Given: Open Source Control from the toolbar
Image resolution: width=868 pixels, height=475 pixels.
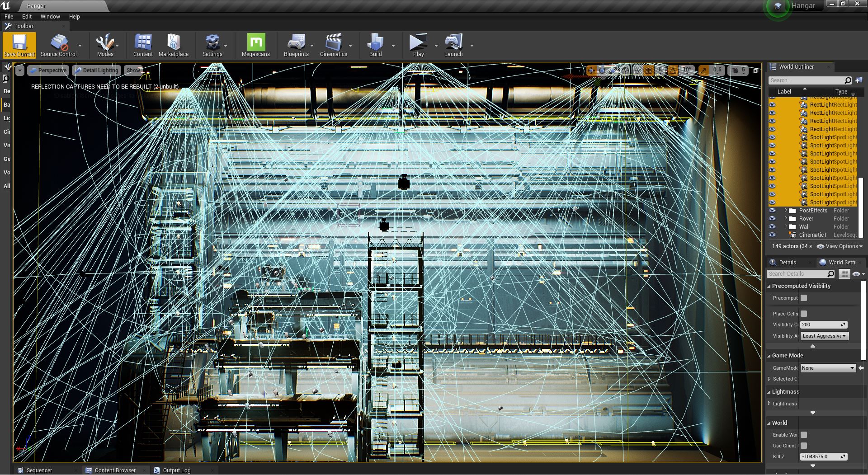Looking at the screenshot, I should click(59, 45).
